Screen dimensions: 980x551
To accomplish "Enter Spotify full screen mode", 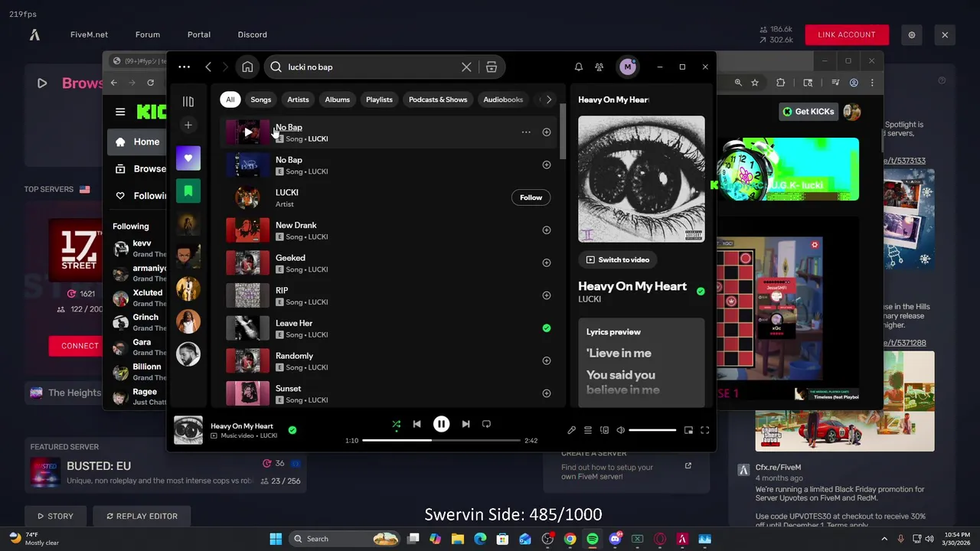I will 705,430.
